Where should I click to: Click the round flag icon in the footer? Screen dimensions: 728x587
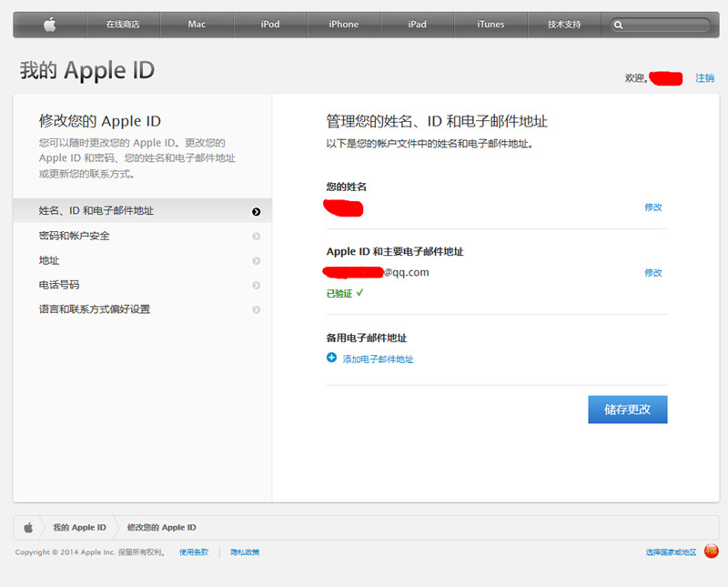pos(711,551)
